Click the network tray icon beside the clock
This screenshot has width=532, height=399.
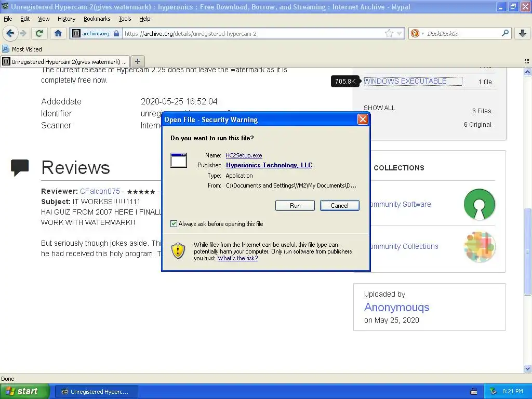494,391
